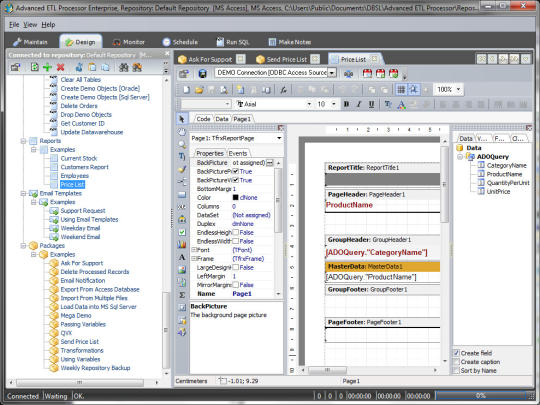Click refresh repository icon
The height and width of the screenshot is (405, 540).
click(x=34, y=67)
